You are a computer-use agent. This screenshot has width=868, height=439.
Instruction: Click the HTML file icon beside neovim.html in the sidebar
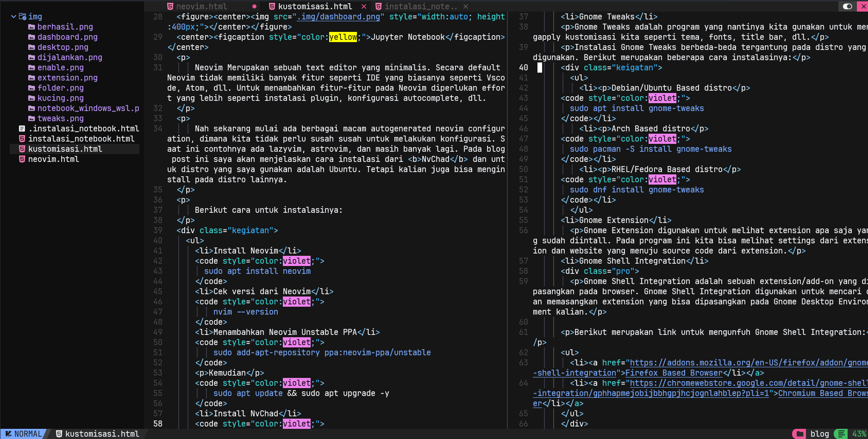tap(22, 159)
